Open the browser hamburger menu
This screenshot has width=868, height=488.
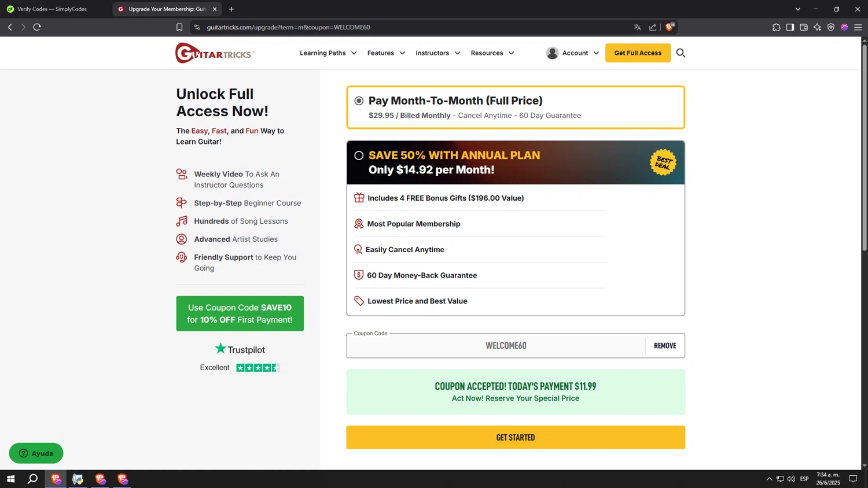858,27
